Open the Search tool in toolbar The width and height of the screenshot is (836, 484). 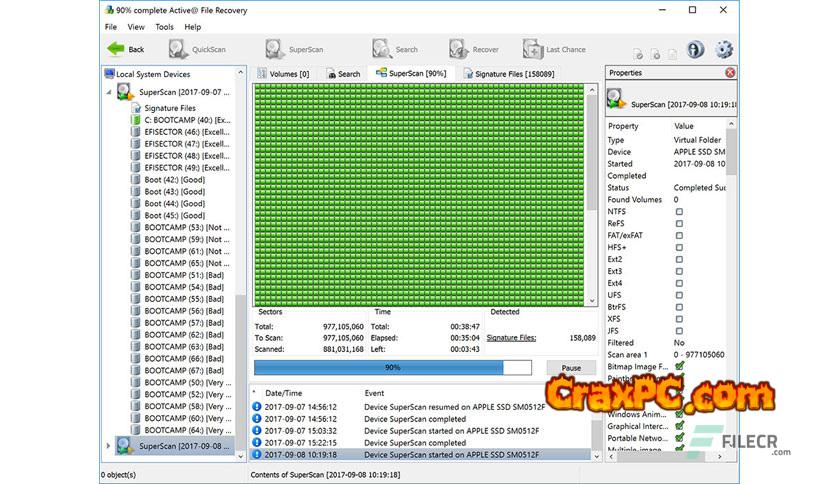pos(395,50)
